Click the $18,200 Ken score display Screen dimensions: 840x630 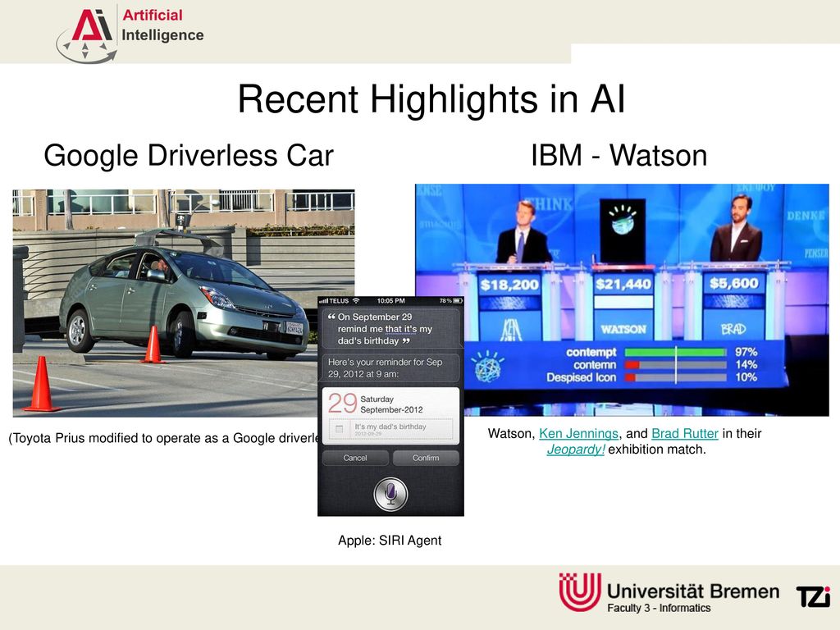509,285
